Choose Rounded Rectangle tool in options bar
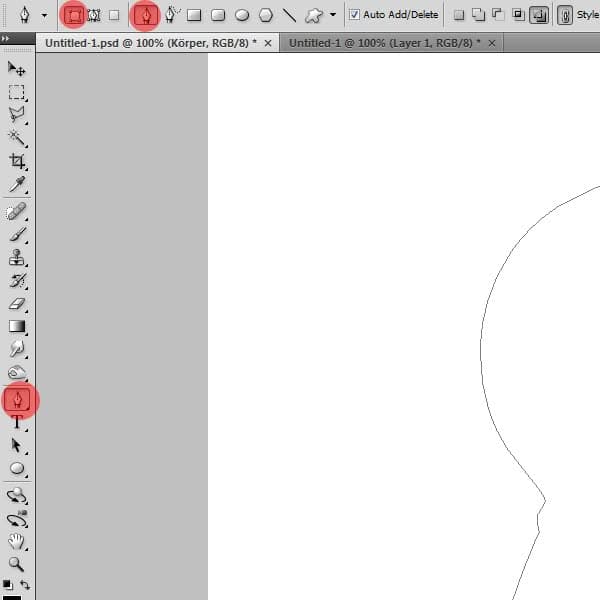Image resolution: width=600 pixels, height=600 pixels. click(x=218, y=15)
